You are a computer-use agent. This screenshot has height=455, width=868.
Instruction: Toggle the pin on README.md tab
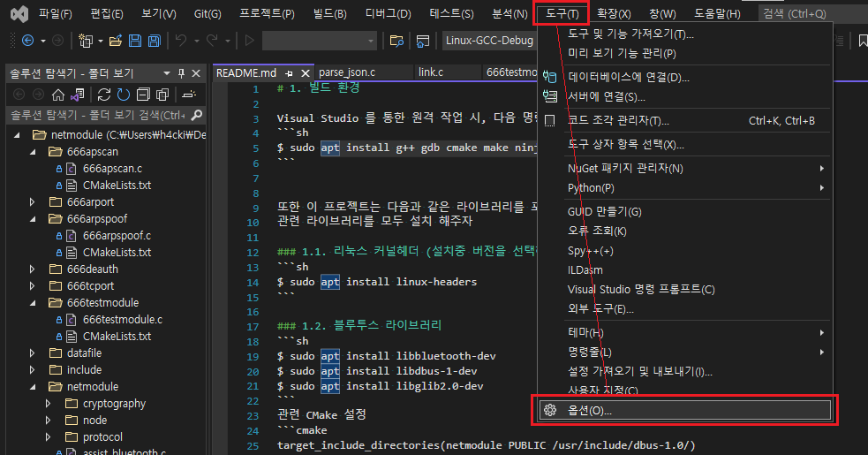pos(289,73)
